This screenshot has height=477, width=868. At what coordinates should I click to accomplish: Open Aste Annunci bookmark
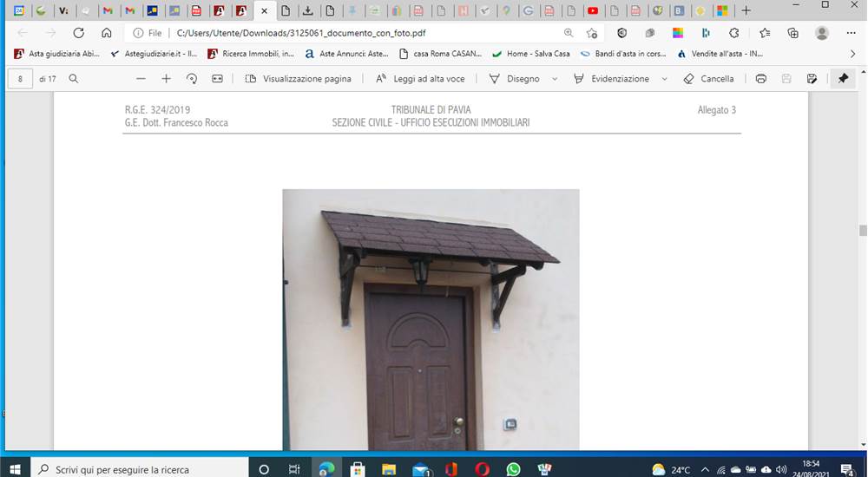coord(347,54)
